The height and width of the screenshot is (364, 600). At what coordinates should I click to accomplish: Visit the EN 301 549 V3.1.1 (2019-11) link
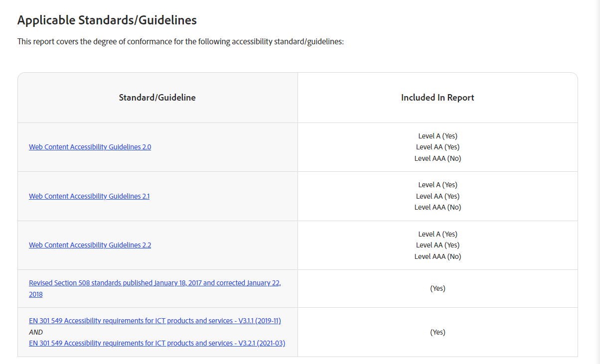click(154, 321)
